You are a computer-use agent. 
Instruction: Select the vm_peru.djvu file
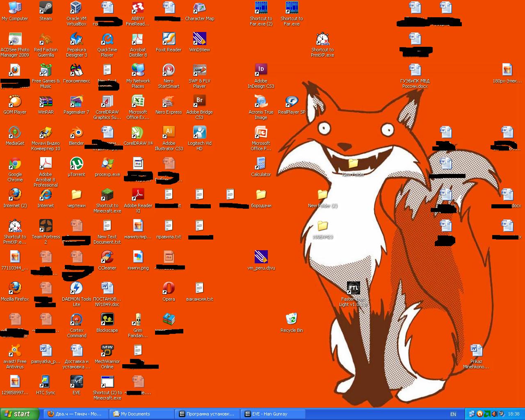tap(261, 261)
